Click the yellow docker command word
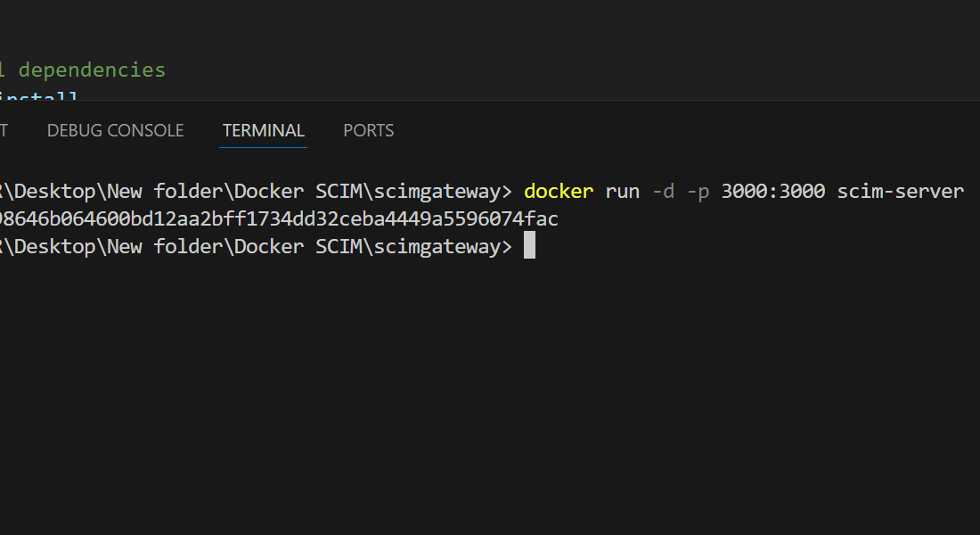The image size is (980, 535). click(559, 191)
